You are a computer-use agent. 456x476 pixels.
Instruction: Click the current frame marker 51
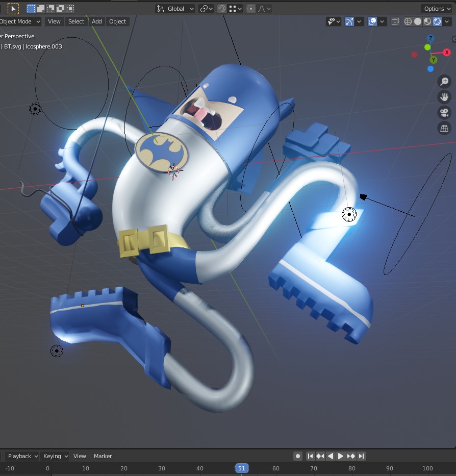tap(242, 468)
